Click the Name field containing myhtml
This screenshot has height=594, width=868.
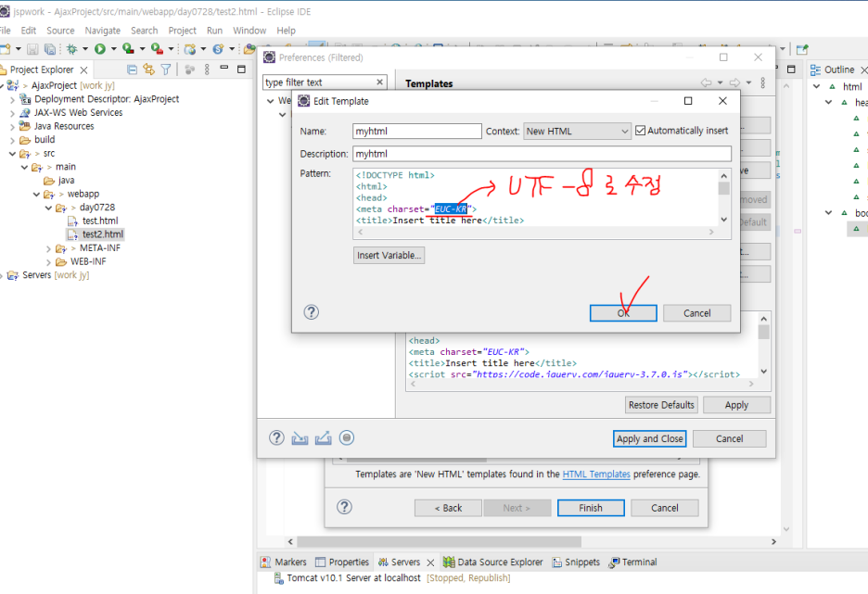click(x=416, y=131)
